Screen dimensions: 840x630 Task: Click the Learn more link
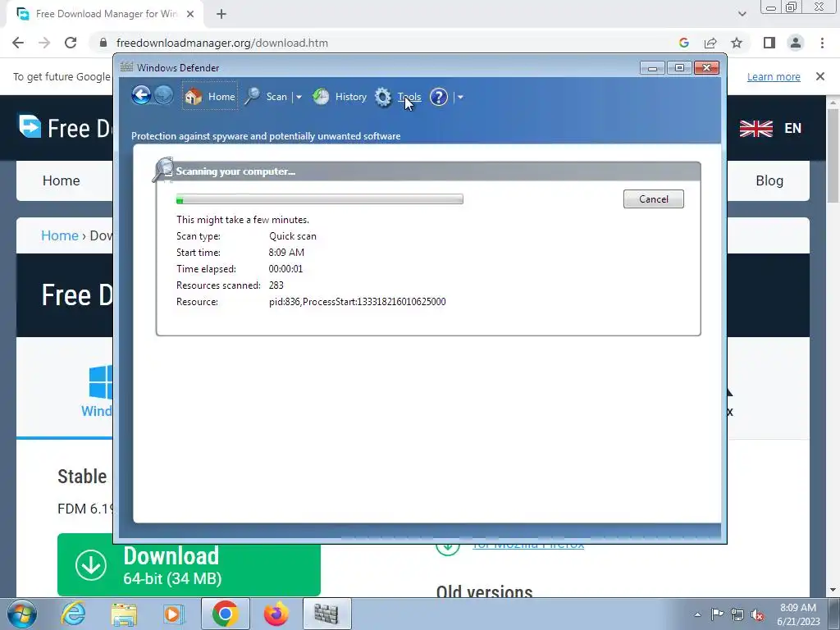click(774, 76)
